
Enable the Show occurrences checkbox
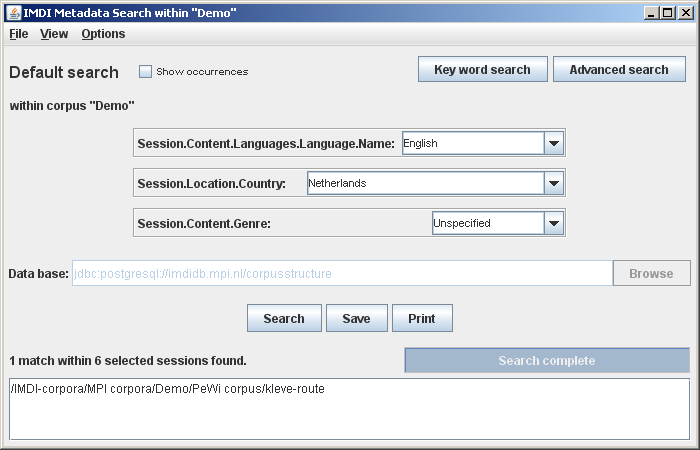(x=145, y=72)
